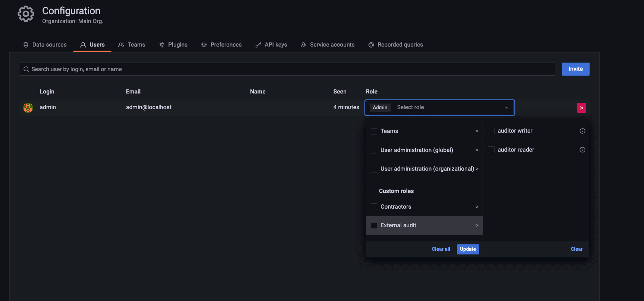
Task: Click the admin@localhost email cell
Action: [x=149, y=107]
